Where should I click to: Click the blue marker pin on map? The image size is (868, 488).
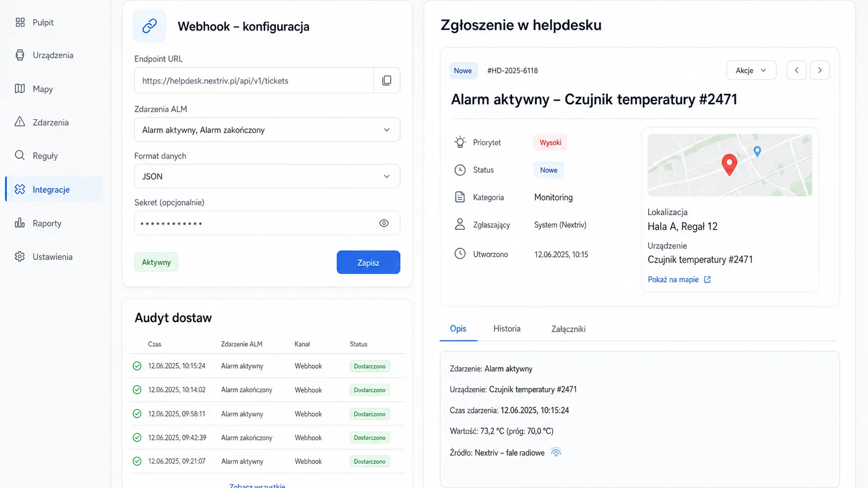[x=757, y=151]
